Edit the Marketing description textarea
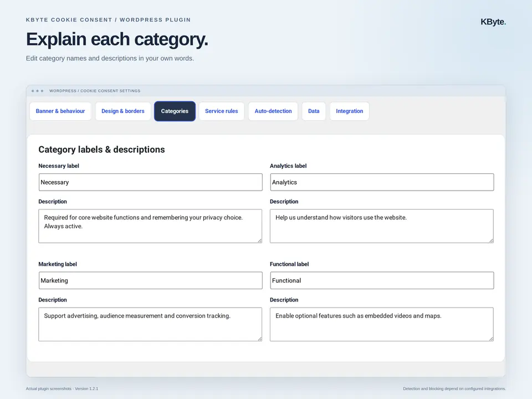This screenshot has width=532, height=399. (x=150, y=324)
